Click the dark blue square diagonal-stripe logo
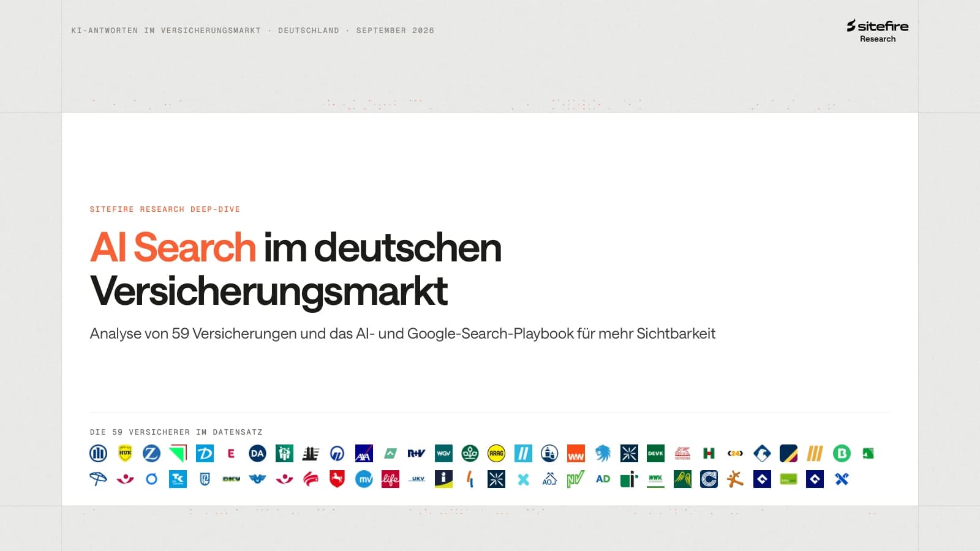Screen dimensions: 980x551 (788, 453)
